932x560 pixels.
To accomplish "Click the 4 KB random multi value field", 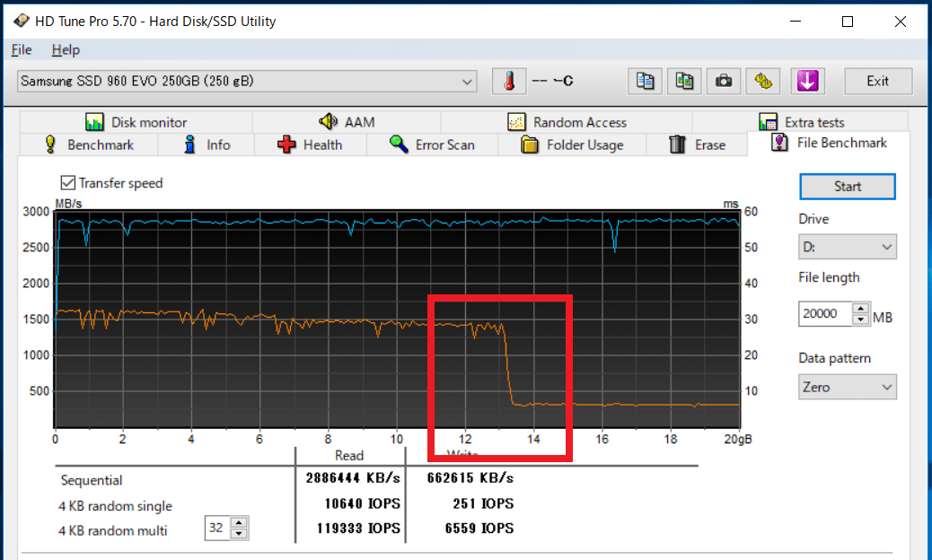I will coord(217,528).
